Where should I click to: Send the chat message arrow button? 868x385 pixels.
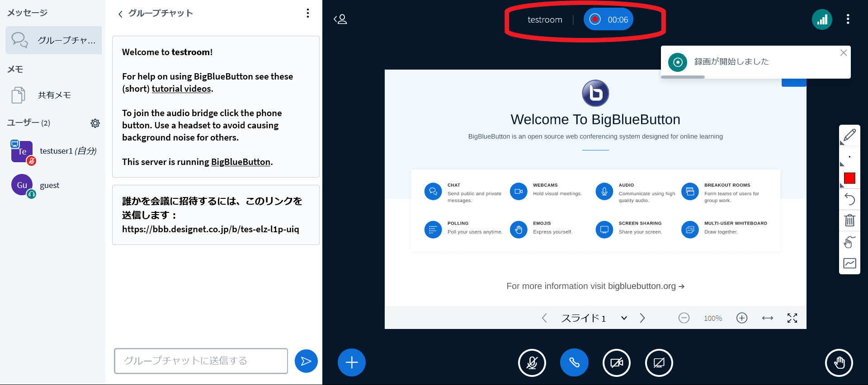(306, 361)
